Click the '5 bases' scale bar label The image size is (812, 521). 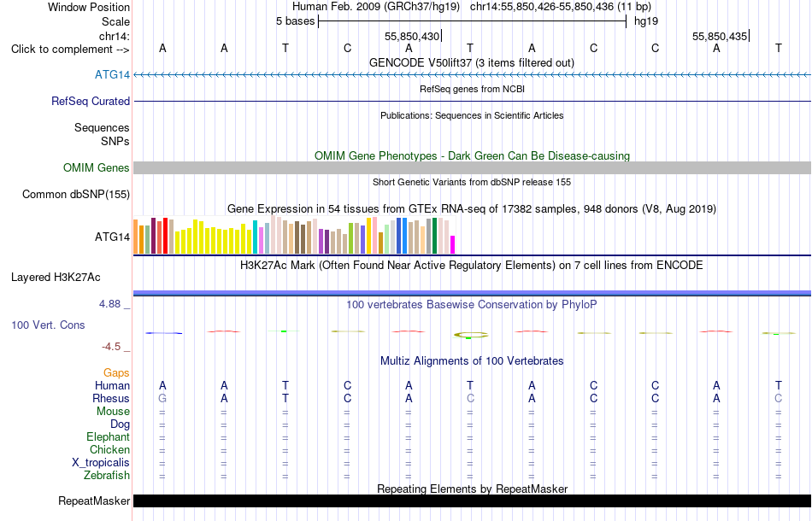coord(295,21)
